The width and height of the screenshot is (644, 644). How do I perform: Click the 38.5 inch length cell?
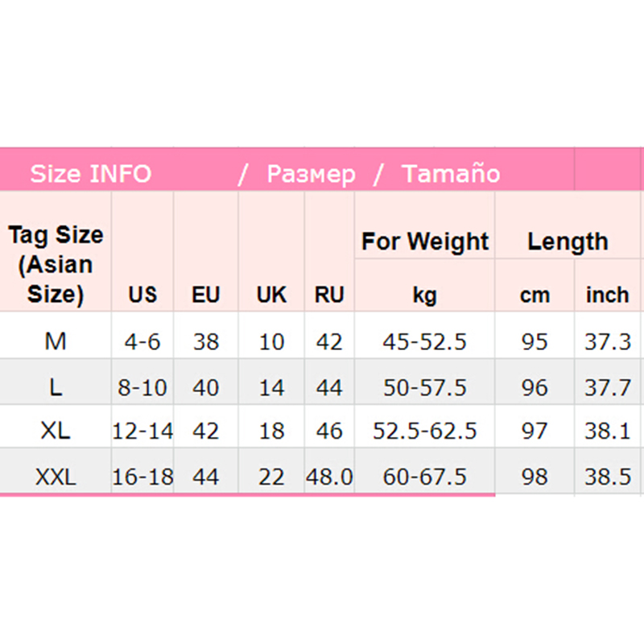(x=607, y=477)
